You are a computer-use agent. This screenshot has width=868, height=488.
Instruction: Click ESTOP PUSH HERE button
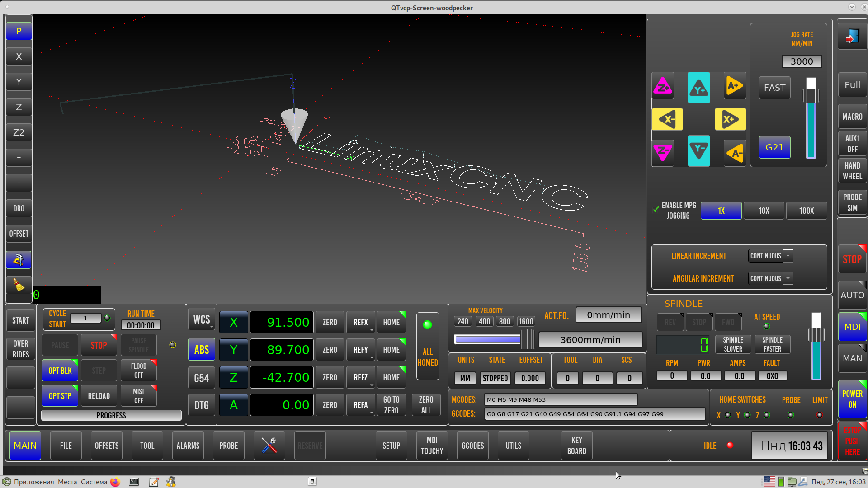coord(852,441)
